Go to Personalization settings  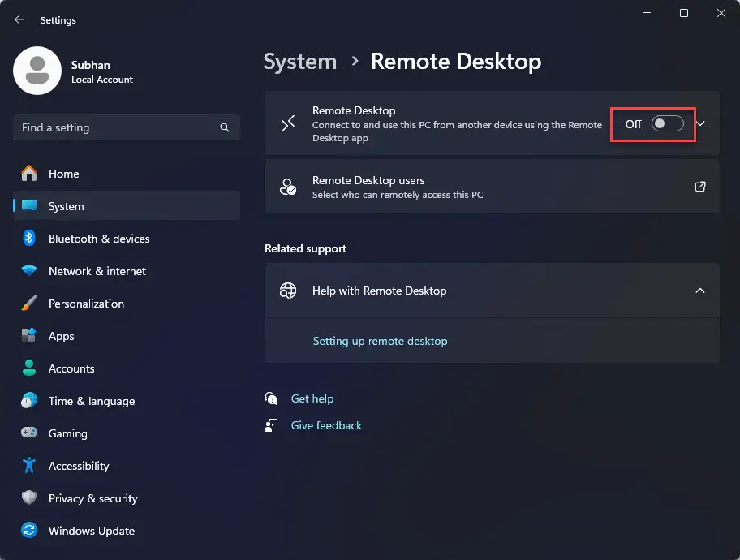point(127,304)
